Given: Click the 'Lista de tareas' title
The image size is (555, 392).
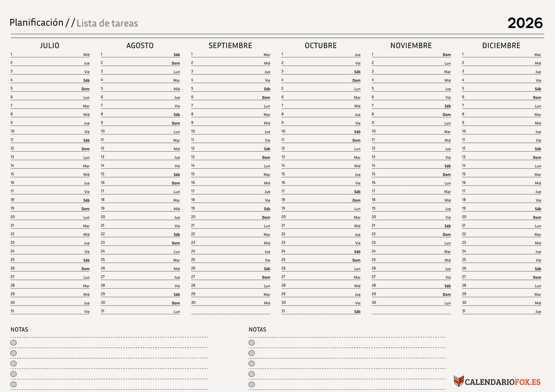Looking at the screenshot, I should (107, 23).
